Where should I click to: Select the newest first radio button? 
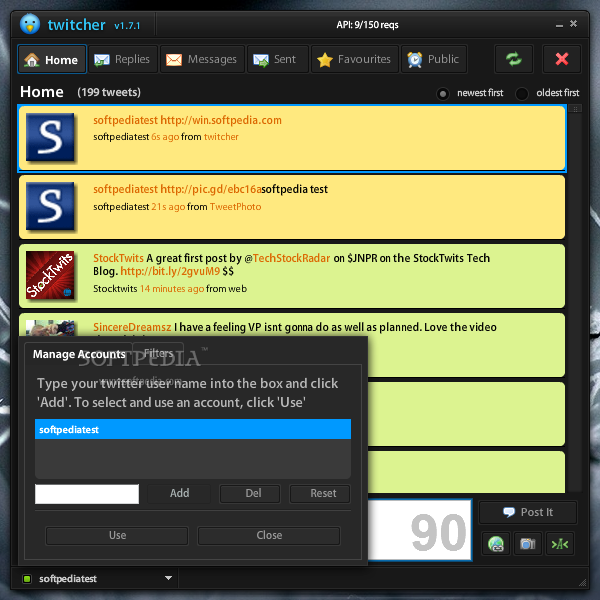click(443, 93)
